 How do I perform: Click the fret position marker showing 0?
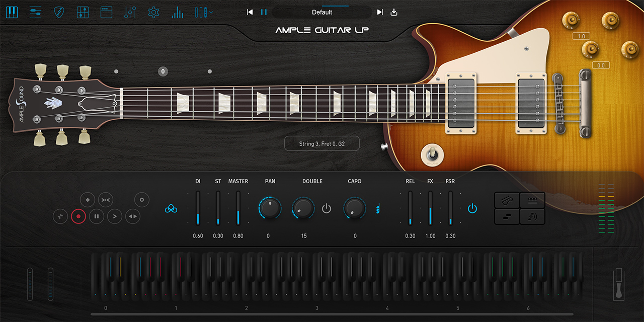pyautogui.click(x=163, y=71)
